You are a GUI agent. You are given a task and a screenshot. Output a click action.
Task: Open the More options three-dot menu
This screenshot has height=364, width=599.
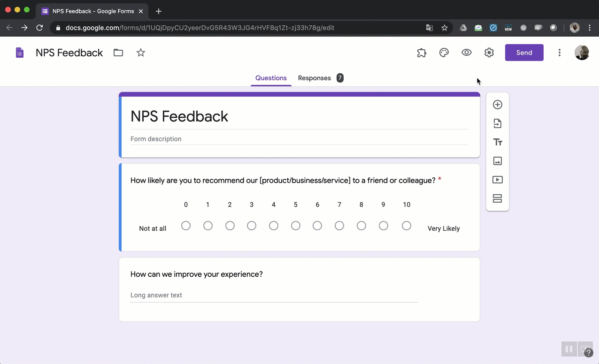coord(560,53)
